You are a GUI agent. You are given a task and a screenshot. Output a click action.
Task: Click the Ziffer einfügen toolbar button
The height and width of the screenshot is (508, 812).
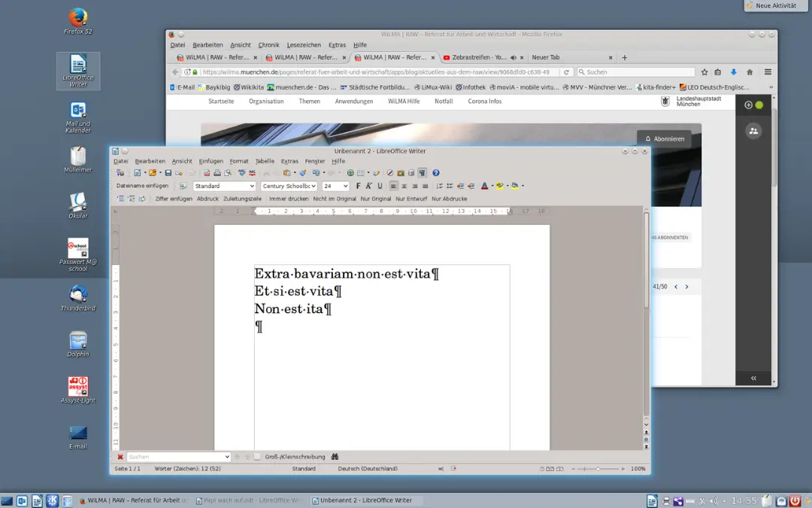click(x=174, y=199)
